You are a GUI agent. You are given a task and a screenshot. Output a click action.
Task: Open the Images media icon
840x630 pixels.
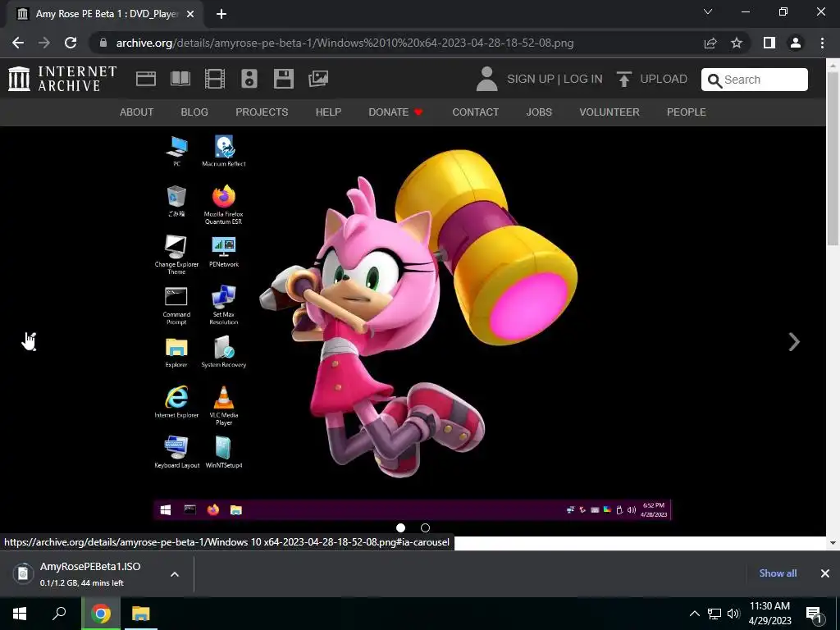pyautogui.click(x=318, y=79)
